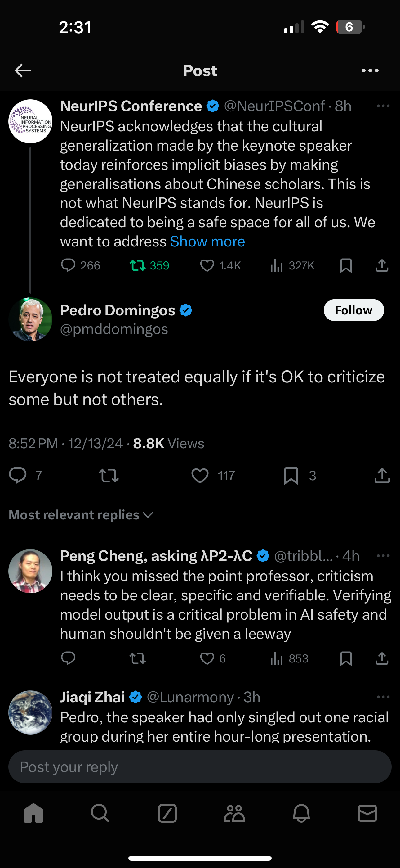Tap the back arrow icon
400x868 pixels.
click(23, 70)
